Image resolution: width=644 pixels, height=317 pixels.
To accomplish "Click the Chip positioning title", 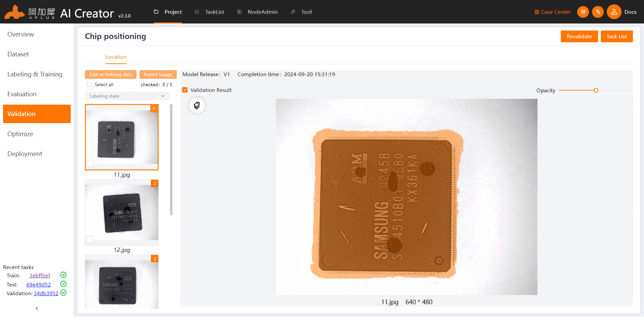I will (x=115, y=36).
